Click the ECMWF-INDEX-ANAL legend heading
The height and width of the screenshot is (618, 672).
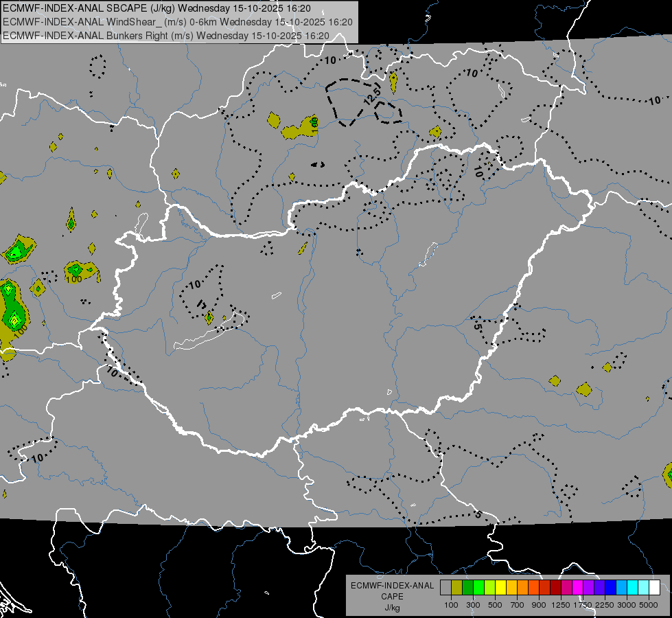pos(393,586)
